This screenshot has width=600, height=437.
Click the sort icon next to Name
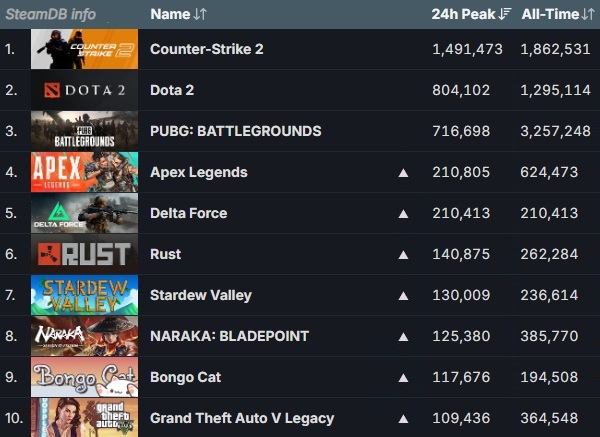(x=200, y=14)
